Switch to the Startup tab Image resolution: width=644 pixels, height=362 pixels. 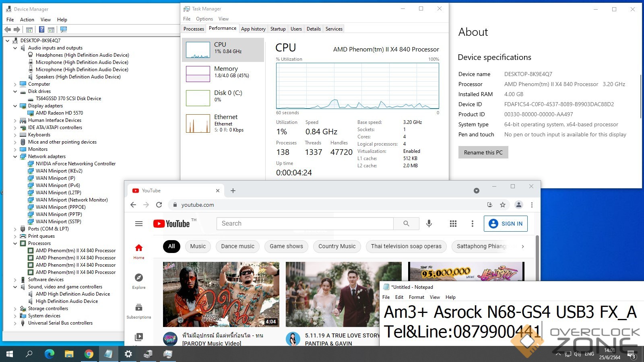278,29
